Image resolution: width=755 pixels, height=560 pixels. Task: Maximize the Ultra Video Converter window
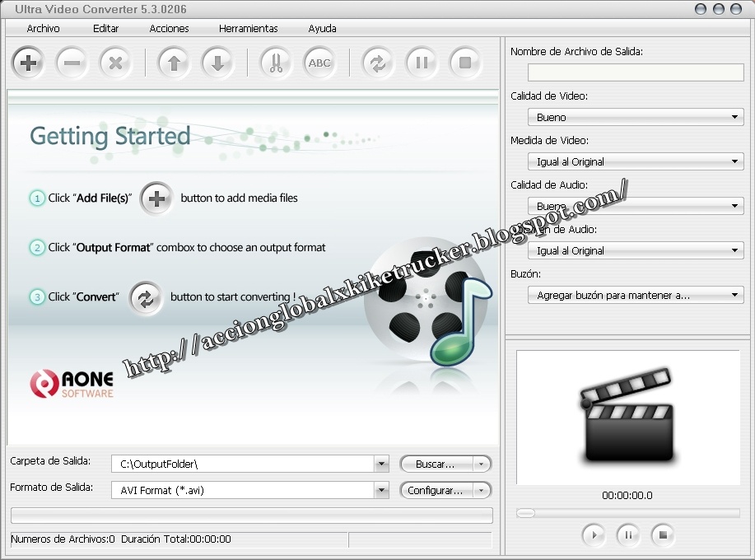point(719,9)
